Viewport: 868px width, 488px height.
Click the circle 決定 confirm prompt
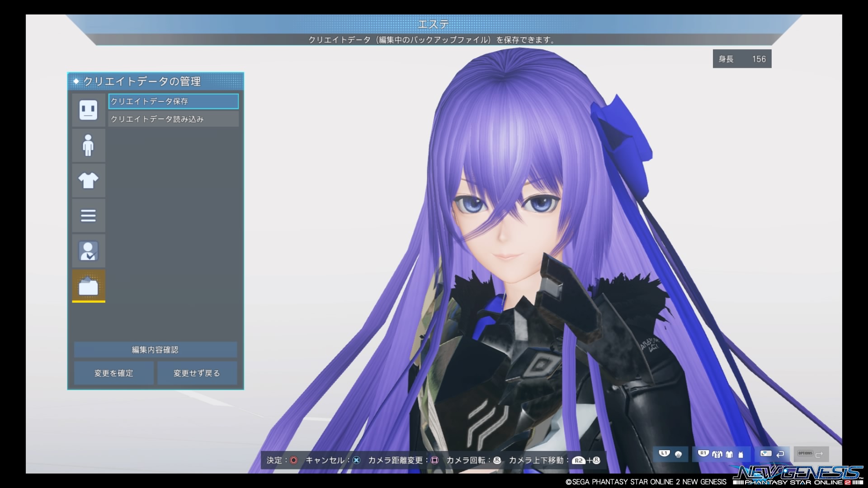282,460
